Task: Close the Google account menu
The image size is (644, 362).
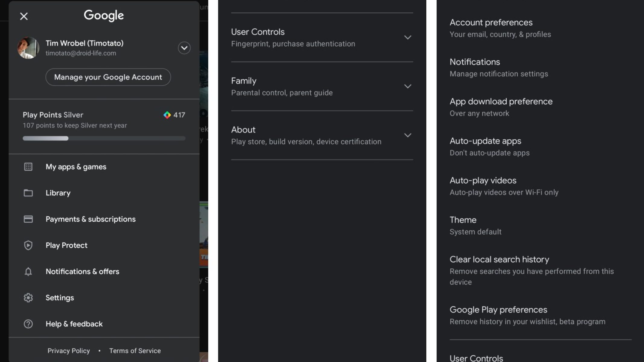Action: pos(24,16)
